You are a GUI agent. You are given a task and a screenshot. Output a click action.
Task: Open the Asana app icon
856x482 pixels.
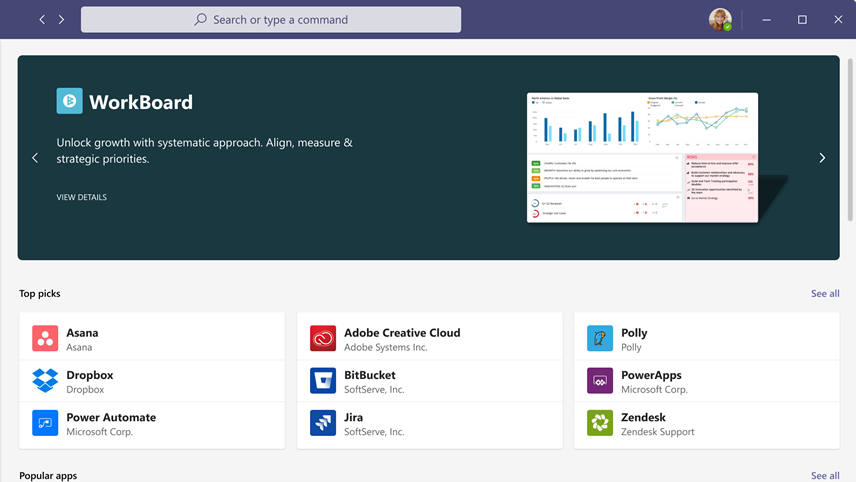(x=45, y=338)
